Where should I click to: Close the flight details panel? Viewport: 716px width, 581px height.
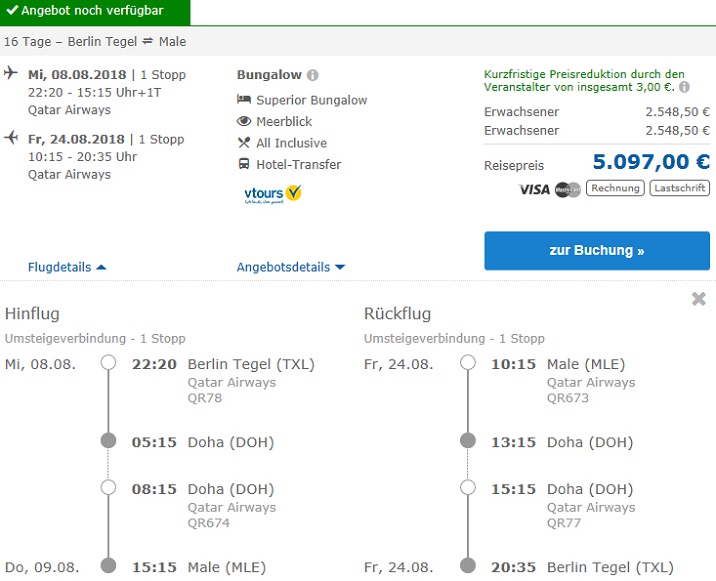click(x=698, y=299)
